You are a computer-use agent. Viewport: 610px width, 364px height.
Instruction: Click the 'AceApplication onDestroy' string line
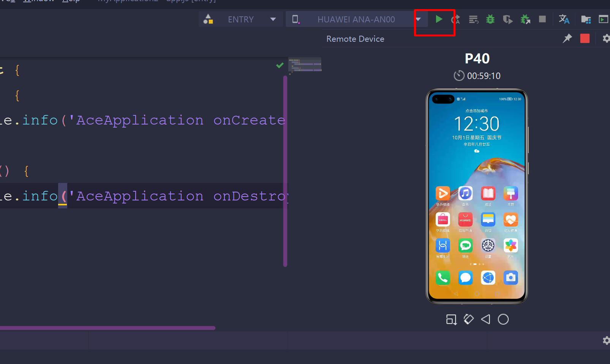[x=179, y=196]
